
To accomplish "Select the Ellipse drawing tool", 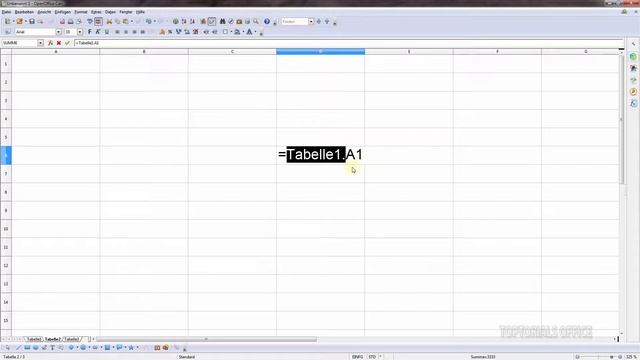I will [x=36, y=348].
